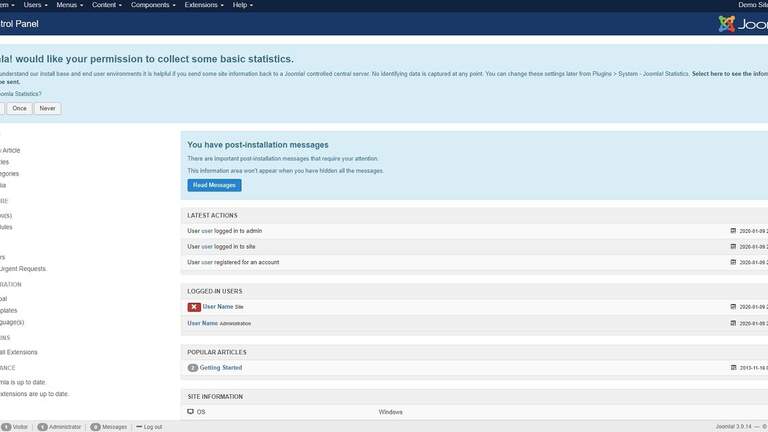This screenshot has width=768, height=432.
Task: Expand the Extensions dropdown
Action: (204, 5)
